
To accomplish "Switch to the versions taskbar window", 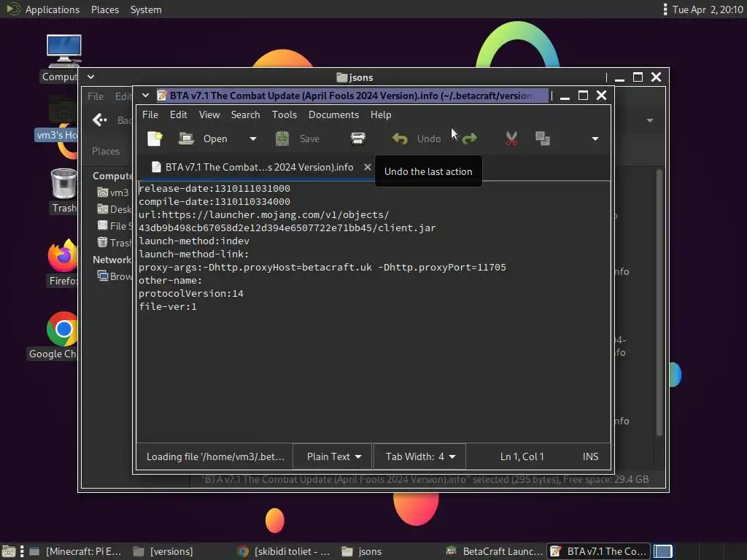I will (x=163, y=551).
